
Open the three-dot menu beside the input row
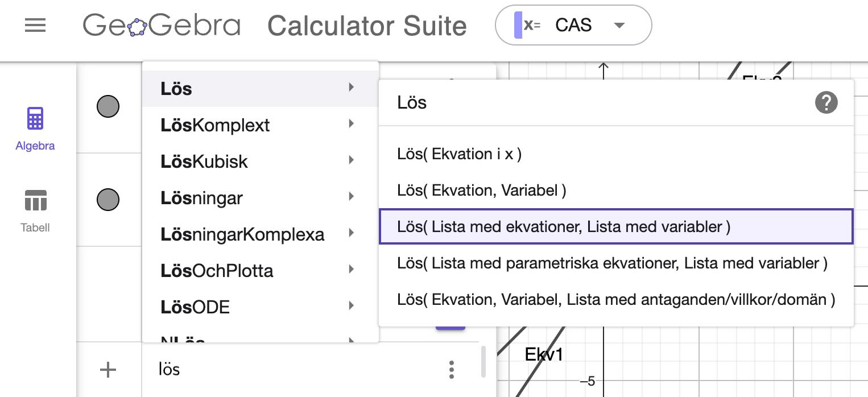point(451,369)
